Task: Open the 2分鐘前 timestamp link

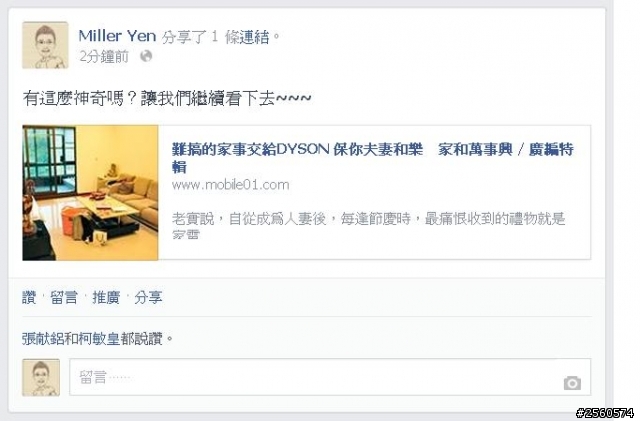Action: point(104,56)
